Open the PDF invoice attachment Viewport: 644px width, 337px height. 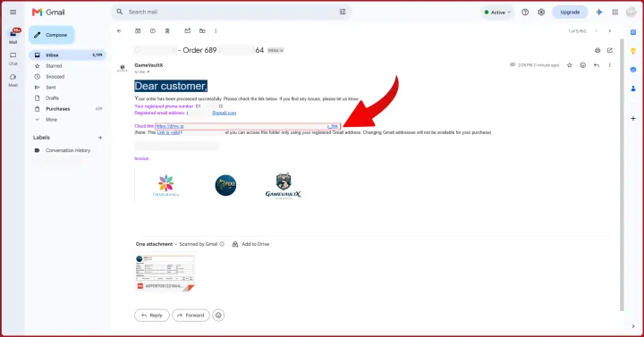coord(165,272)
